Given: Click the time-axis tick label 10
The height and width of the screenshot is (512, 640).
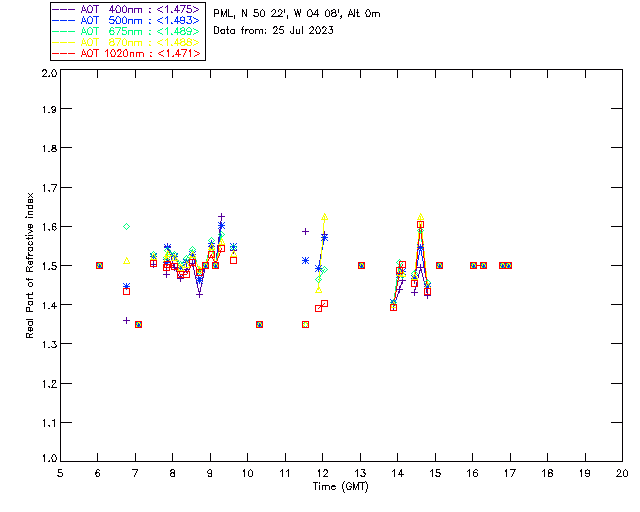Looking at the screenshot, I should (x=247, y=473).
